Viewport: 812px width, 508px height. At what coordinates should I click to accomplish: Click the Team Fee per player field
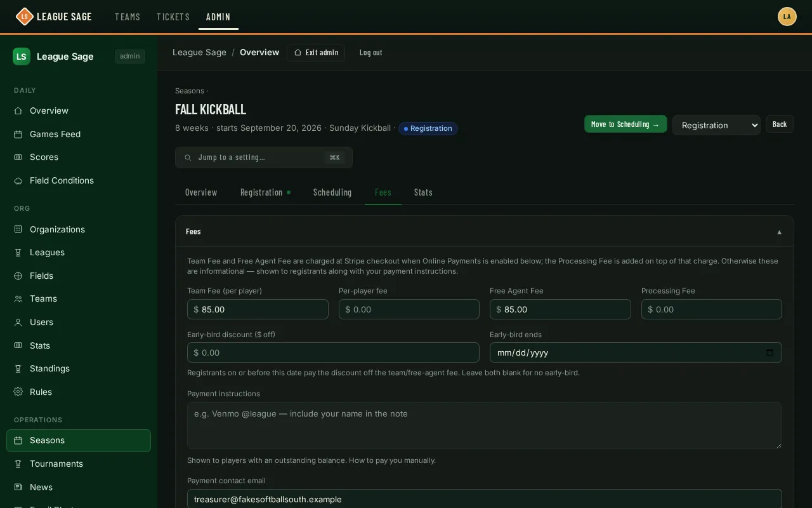(258, 309)
